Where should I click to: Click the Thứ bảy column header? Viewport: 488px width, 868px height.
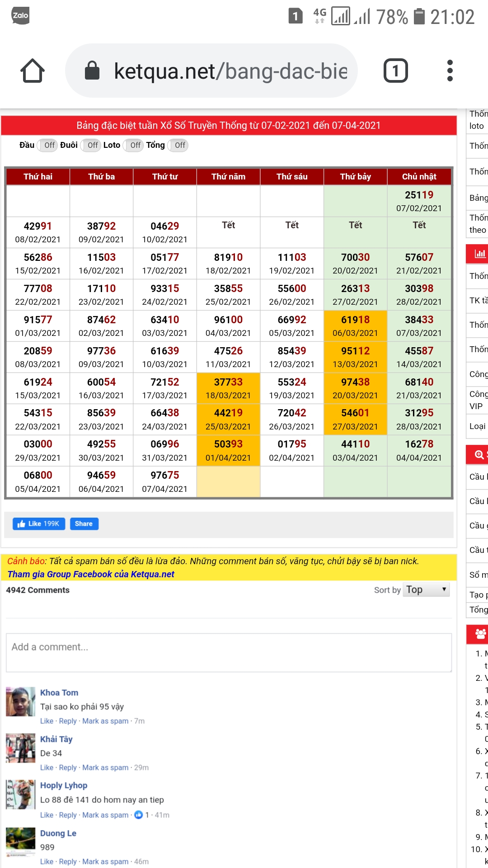355,177
